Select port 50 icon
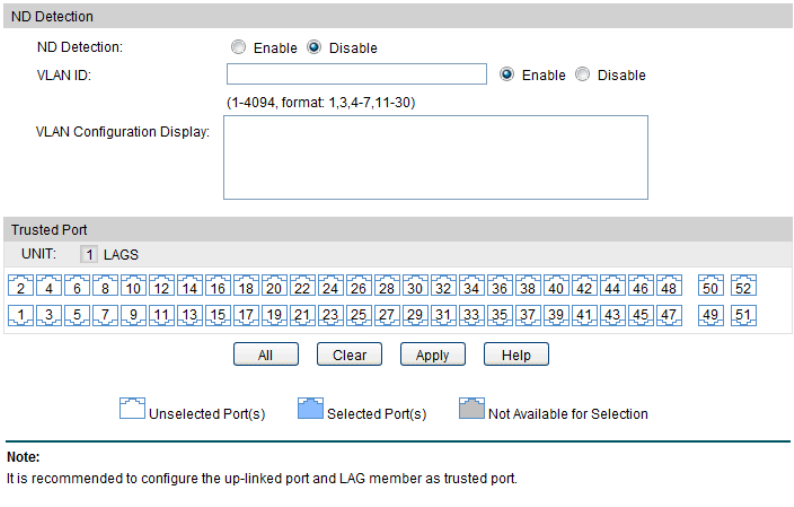The image size is (794, 507). pos(711,286)
